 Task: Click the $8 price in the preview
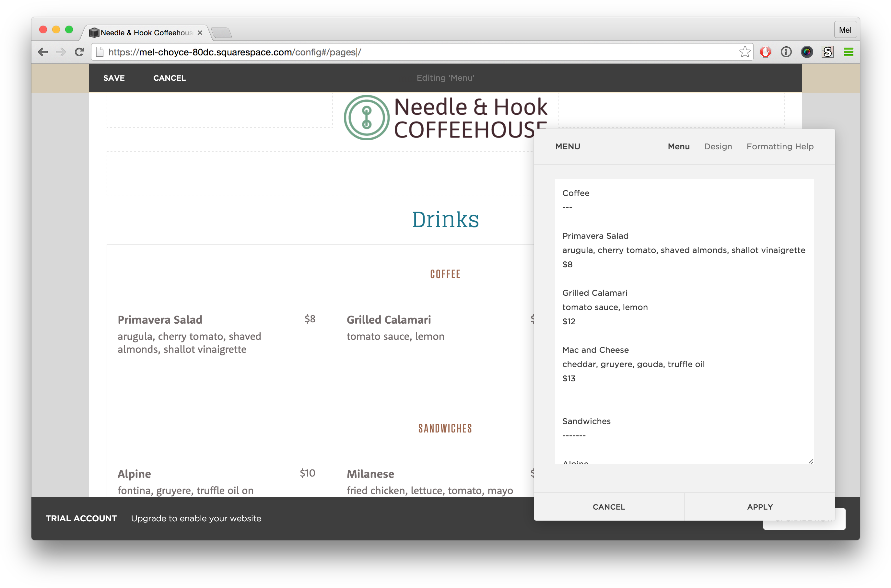[310, 319]
